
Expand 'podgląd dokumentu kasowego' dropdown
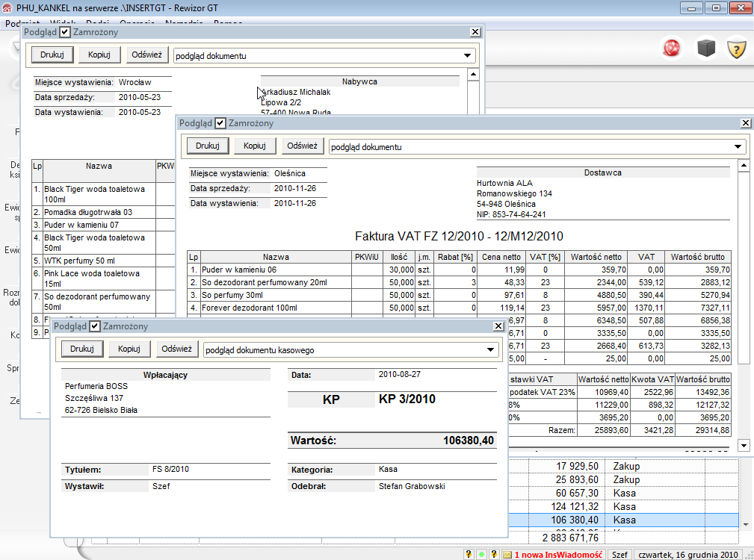[x=490, y=349]
